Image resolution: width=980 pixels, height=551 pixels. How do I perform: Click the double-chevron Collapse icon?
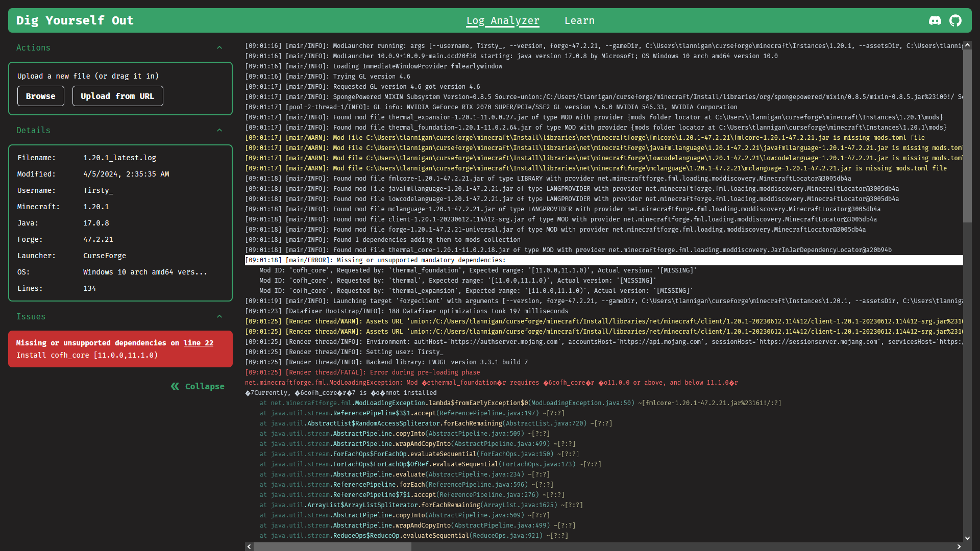tap(175, 386)
